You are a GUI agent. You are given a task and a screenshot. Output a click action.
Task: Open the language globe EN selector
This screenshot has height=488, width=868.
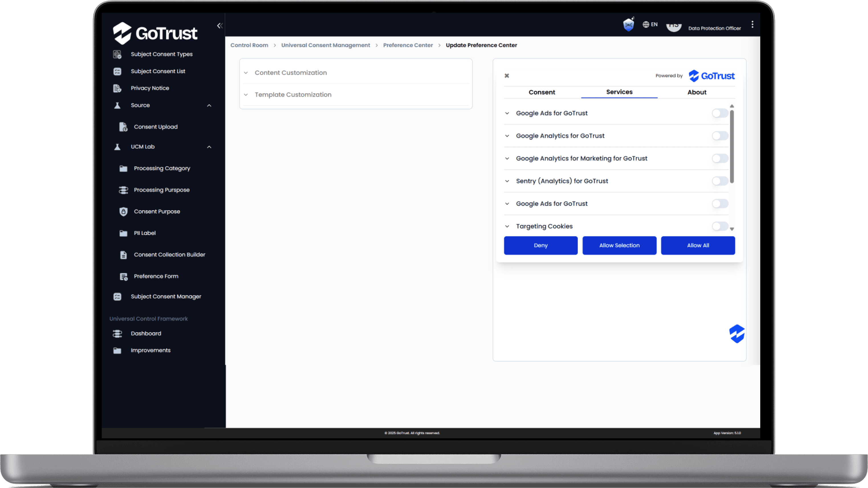point(650,24)
